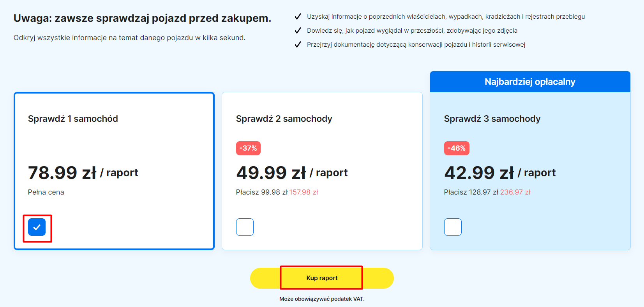Click the 'Pełna cena' label
The image size is (644, 307).
point(46,192)
